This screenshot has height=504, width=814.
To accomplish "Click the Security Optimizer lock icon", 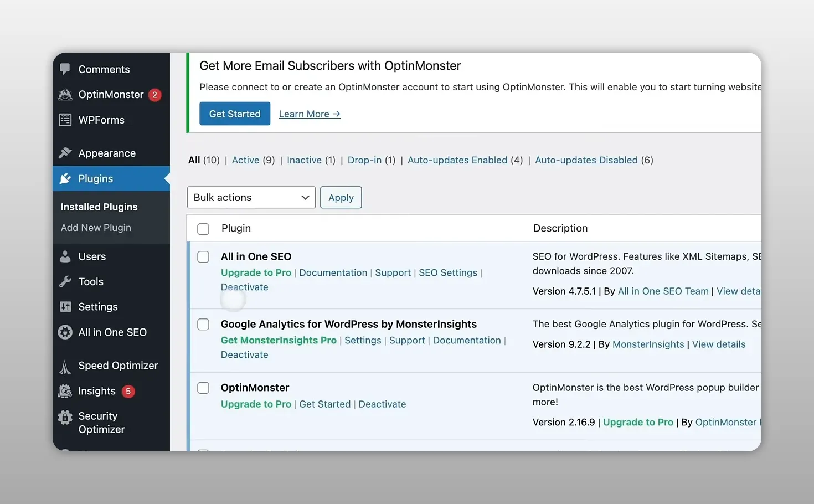I will click(65, 417).
